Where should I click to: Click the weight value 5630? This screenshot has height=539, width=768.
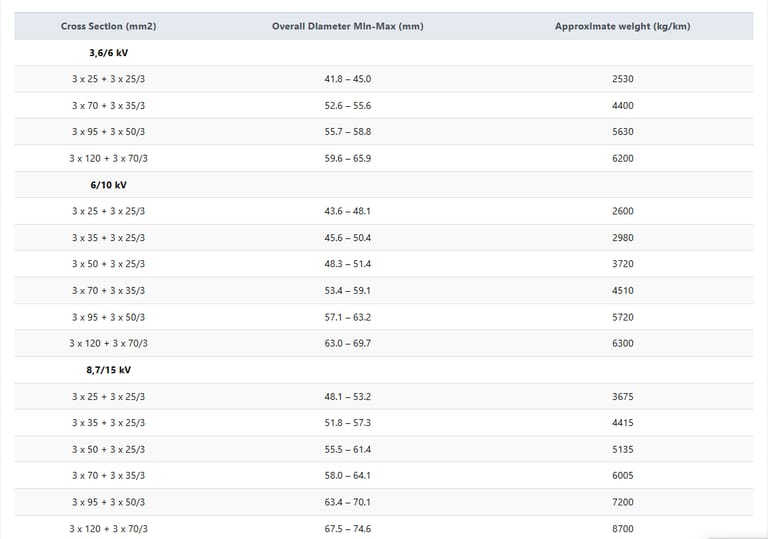(x=622, y=132)
